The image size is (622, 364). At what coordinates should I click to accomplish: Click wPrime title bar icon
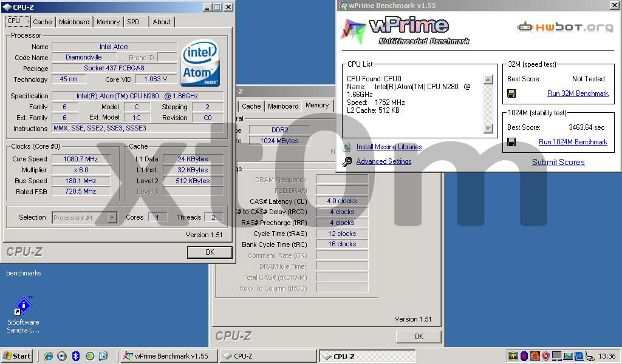(343, 5)
